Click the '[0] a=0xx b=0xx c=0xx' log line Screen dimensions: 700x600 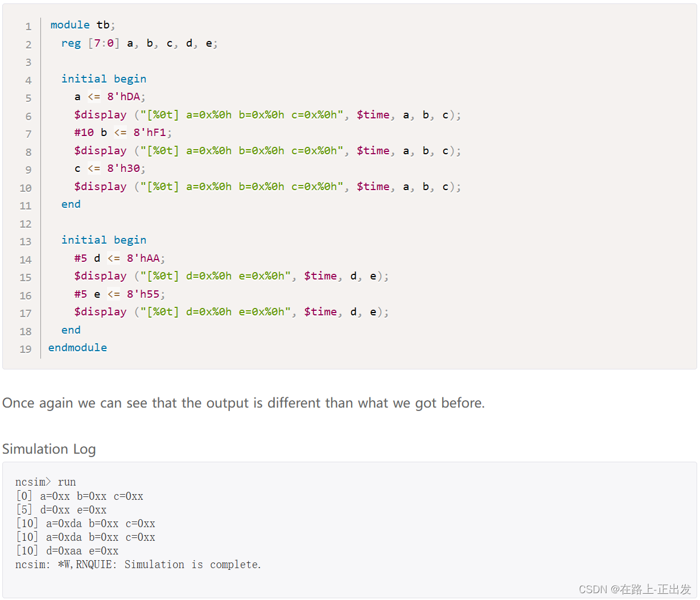click(x=80, y=496)
